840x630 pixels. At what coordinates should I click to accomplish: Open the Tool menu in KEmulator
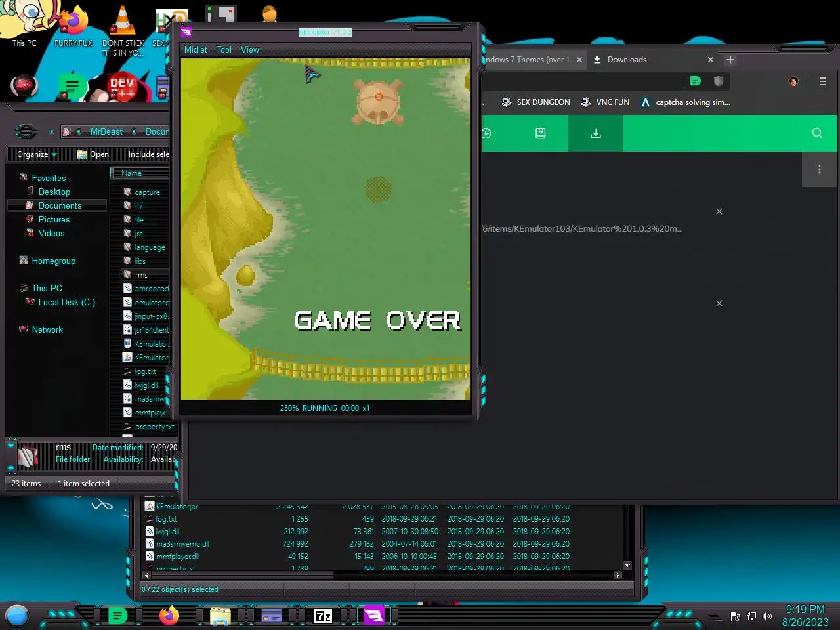(x=224, y=49)
